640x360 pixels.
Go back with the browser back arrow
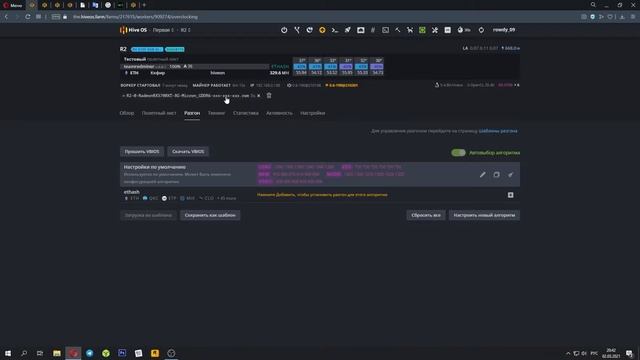pos(6,17)
